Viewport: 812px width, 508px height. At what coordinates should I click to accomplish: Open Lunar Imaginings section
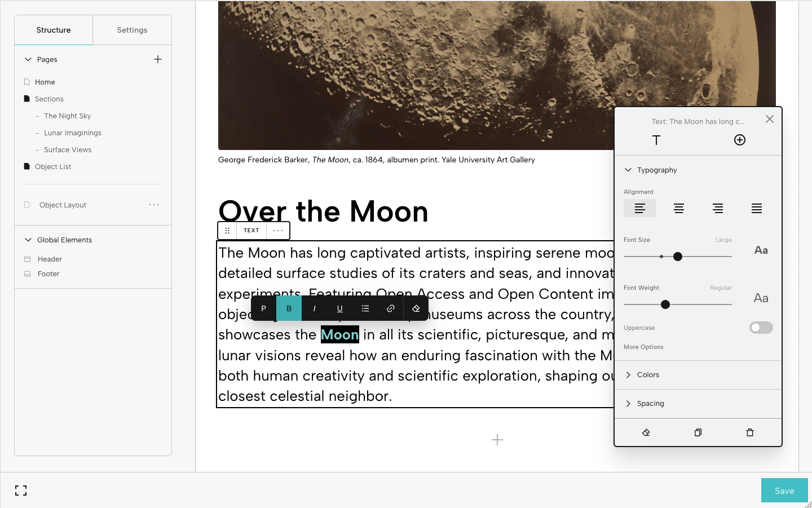73,132
